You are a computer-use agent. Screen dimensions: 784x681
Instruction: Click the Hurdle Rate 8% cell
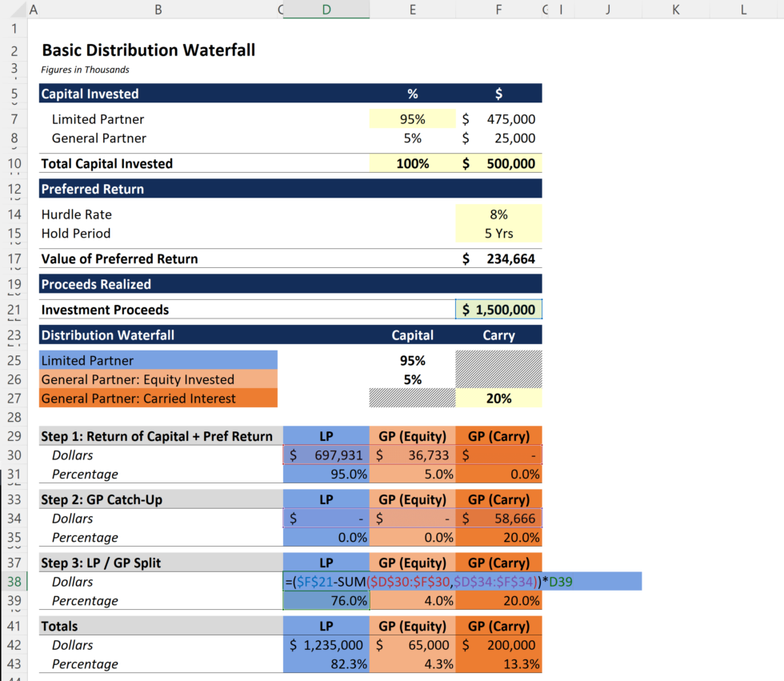498,214
